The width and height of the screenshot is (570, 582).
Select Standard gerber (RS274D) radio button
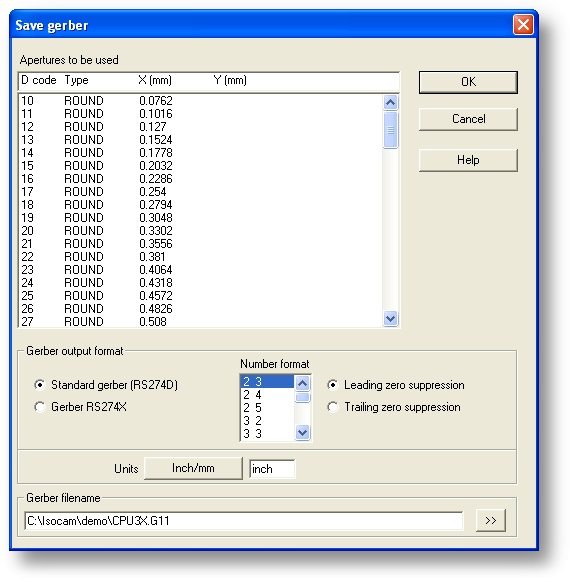click(40, 385)
